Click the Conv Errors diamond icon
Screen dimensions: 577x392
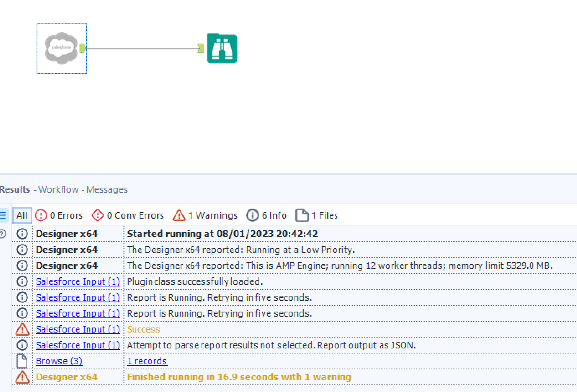tap(97, 215)
